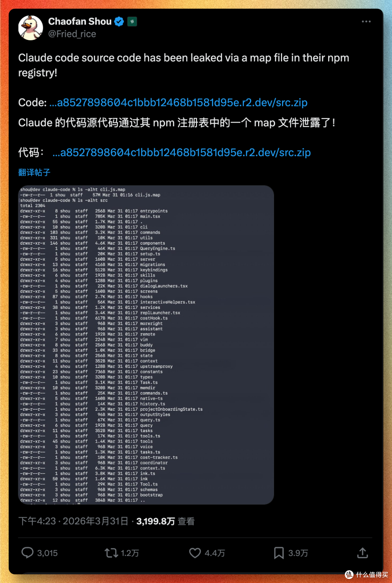The width and height of the screenshot is (392, 583).
Task: Click 'total 2304' line in terminal
Action: tap(33, 205)
